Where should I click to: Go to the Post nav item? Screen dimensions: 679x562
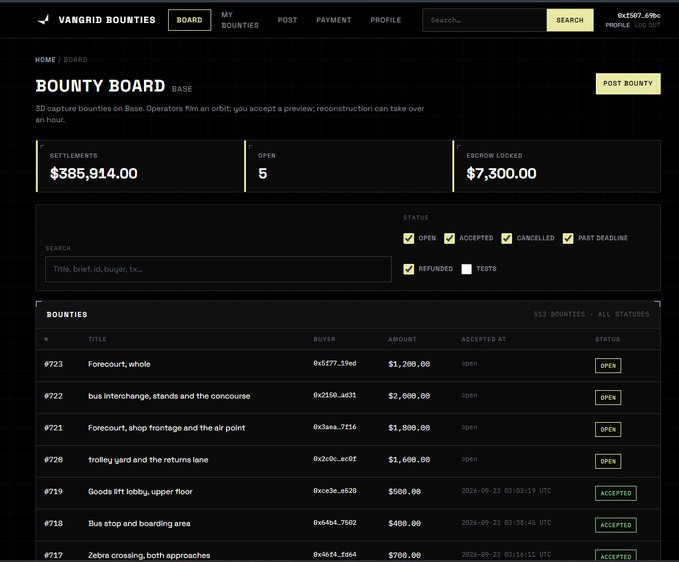(288, 20)
